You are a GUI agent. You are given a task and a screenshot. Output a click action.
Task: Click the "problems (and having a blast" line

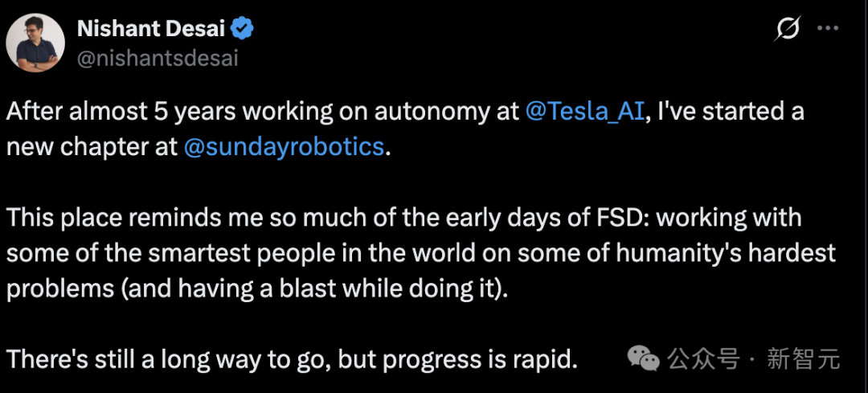click(257, 289)
